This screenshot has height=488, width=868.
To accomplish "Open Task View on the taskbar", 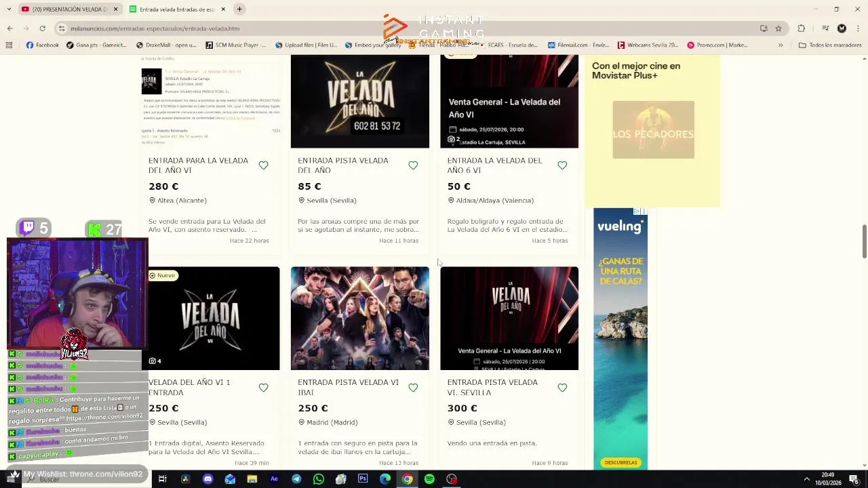I will click(x=163, y=479).
